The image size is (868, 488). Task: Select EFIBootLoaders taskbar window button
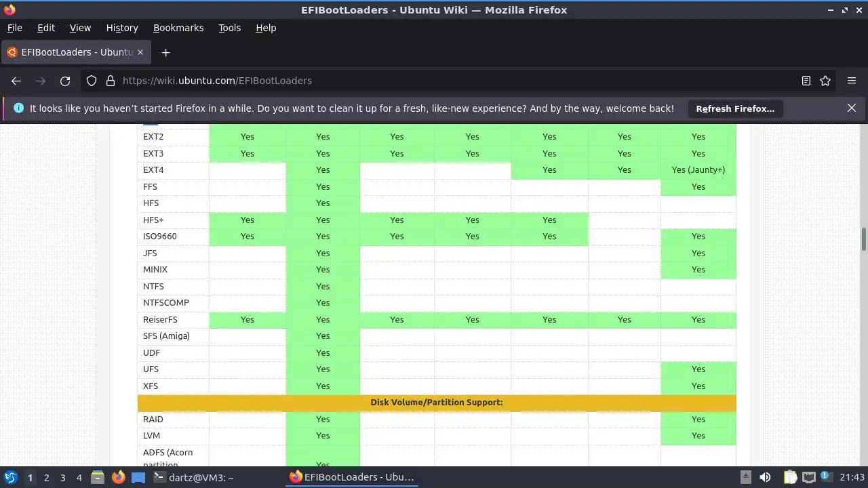[351, 477]
